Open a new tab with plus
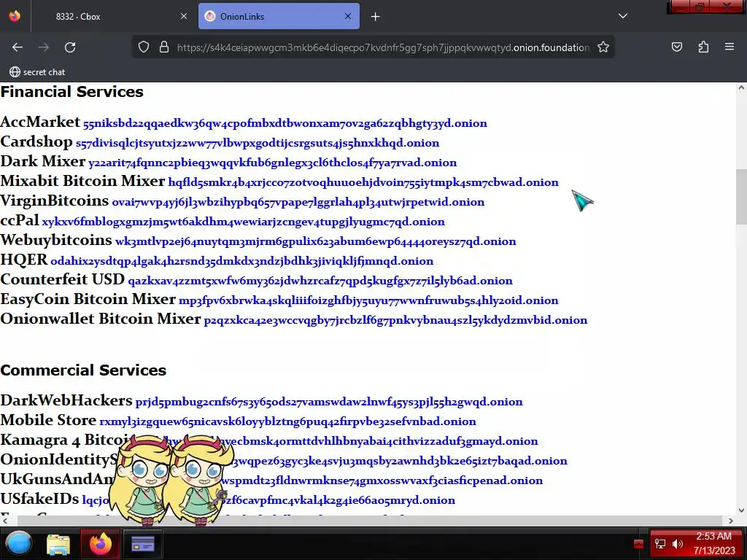Image resolution: width=747 pixels, height=560 pixels. pos(376,17)
